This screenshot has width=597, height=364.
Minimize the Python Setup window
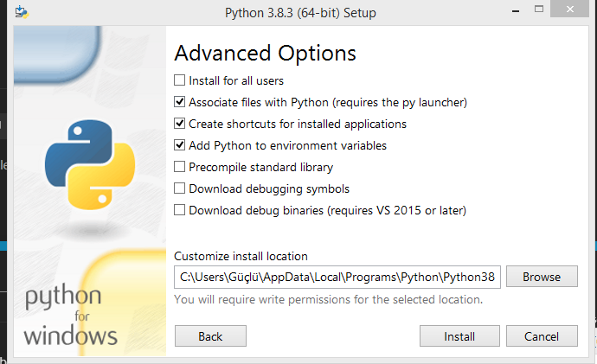point(516,10)
